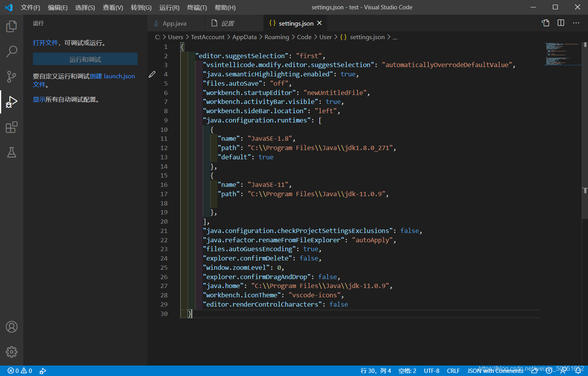The height and width of the screenshot is (376, 588).
Task: Open the editor More Actions ellipsis
Action: tap(576, 23)
